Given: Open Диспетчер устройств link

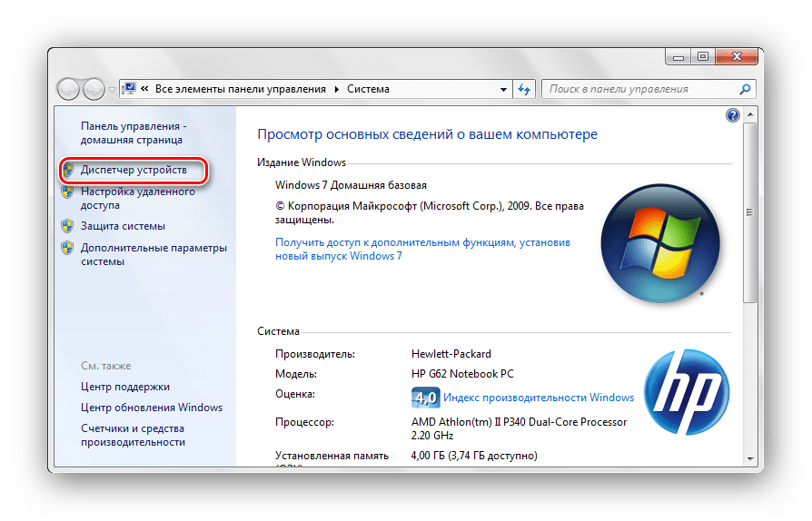Looking at the screenshot, I should (134, 170).
